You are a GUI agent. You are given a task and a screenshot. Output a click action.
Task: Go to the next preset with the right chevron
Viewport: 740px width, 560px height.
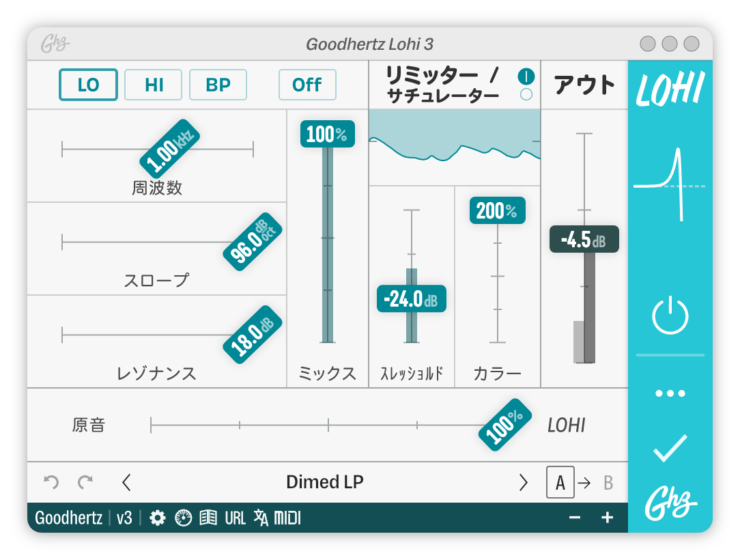coord(524,482)
